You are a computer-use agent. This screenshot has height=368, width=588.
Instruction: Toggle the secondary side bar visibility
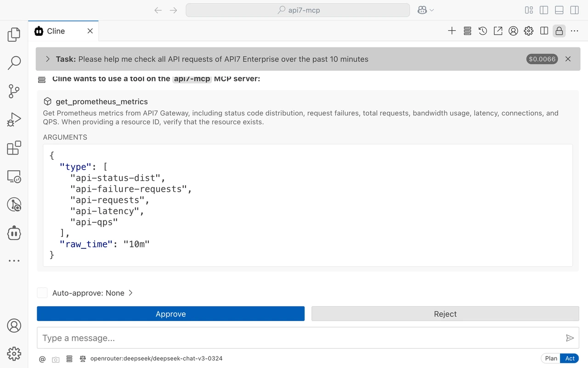[x=574, y=10]
